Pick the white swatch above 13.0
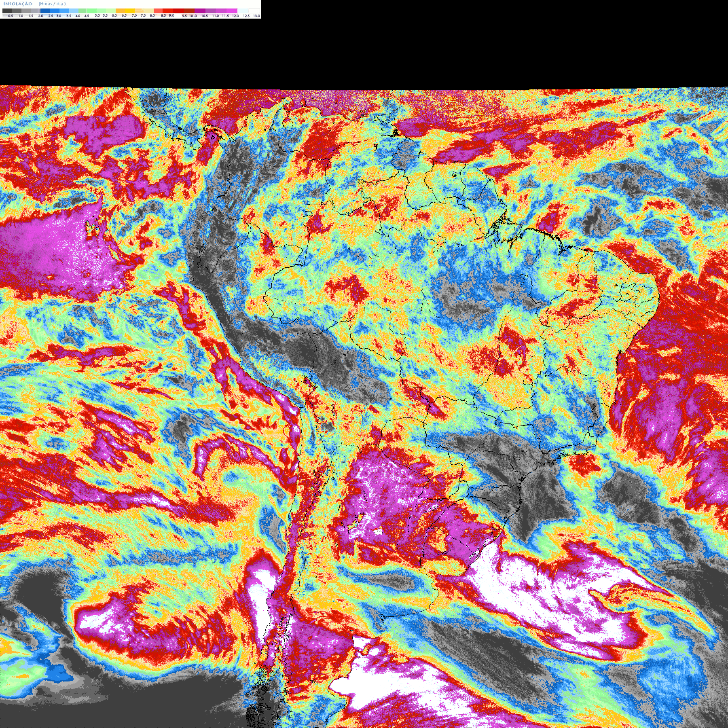 pos(254,11)
